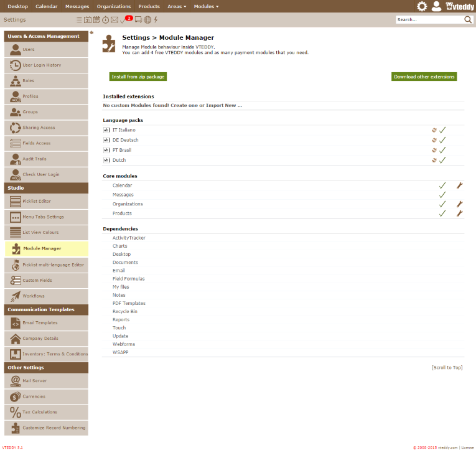Screen dimensions: 476x450
Task: Open the Calendar top menu
Action: point(47,6)
